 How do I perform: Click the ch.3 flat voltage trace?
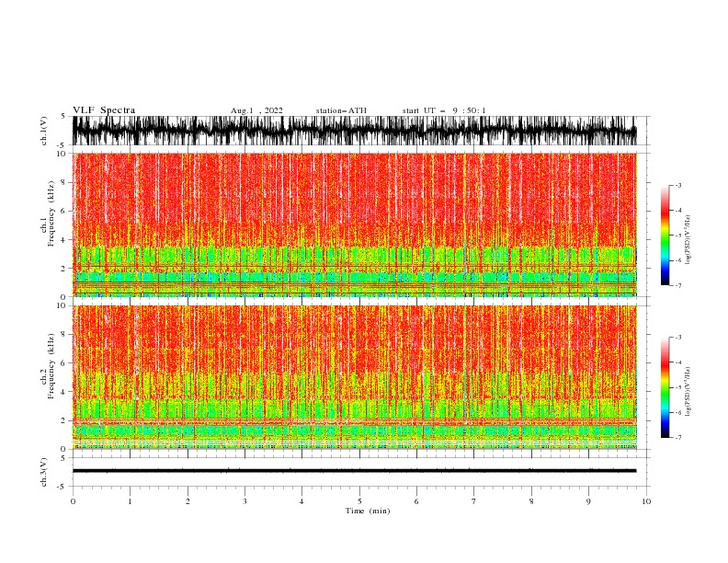pos(354,471)
